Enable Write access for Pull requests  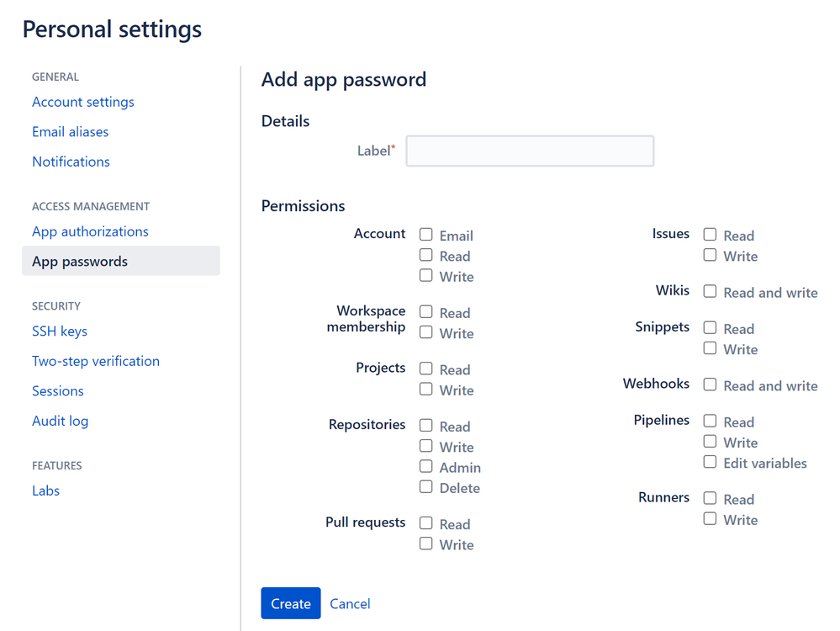pyautogui.click(x=425, y=544)
